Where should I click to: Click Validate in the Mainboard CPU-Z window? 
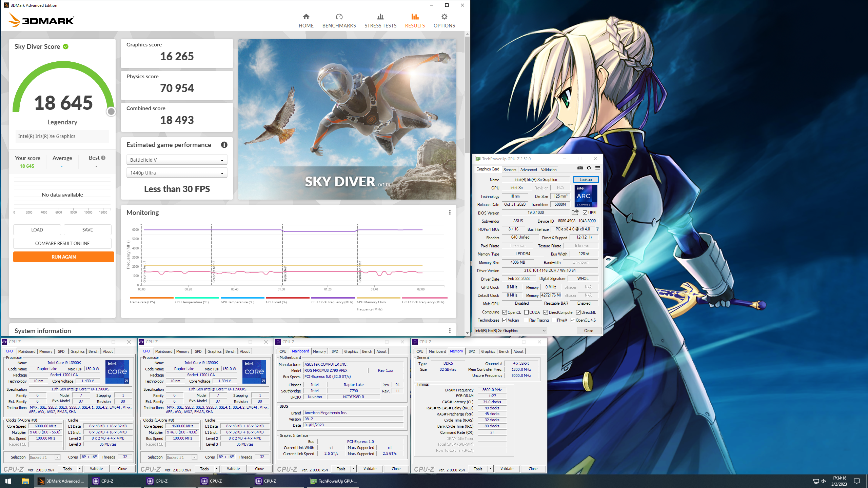370,468
